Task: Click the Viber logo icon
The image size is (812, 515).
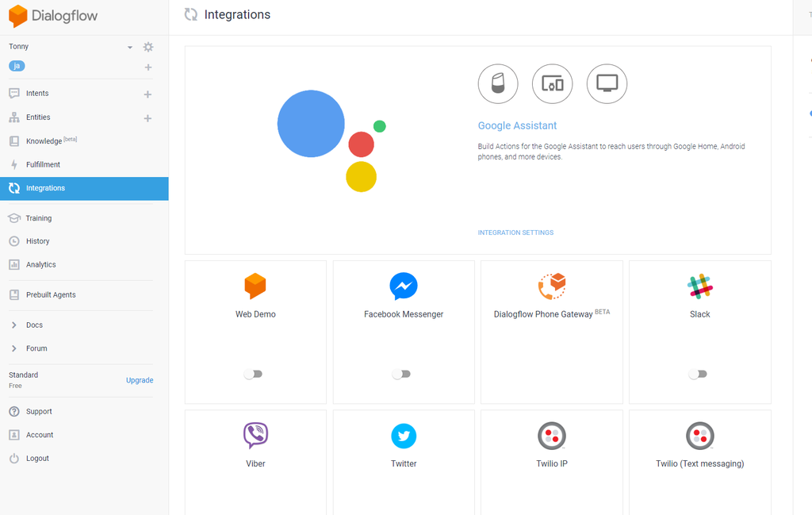Action: pos(255,435)
